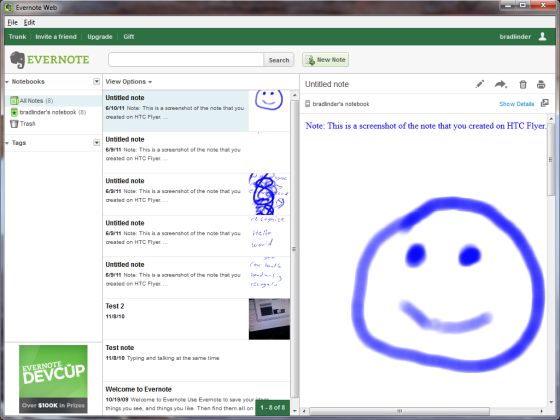Open the Notebooks dropdown arrow button
The image size is (560, 420).
click(96, 81)
